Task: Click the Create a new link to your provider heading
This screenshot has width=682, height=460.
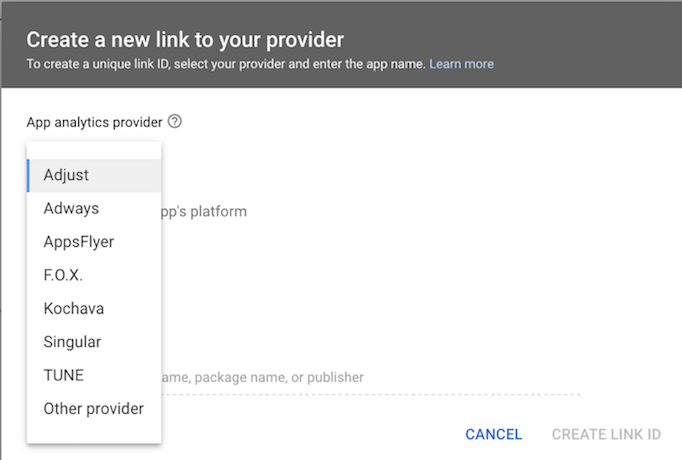Action: 185,40
